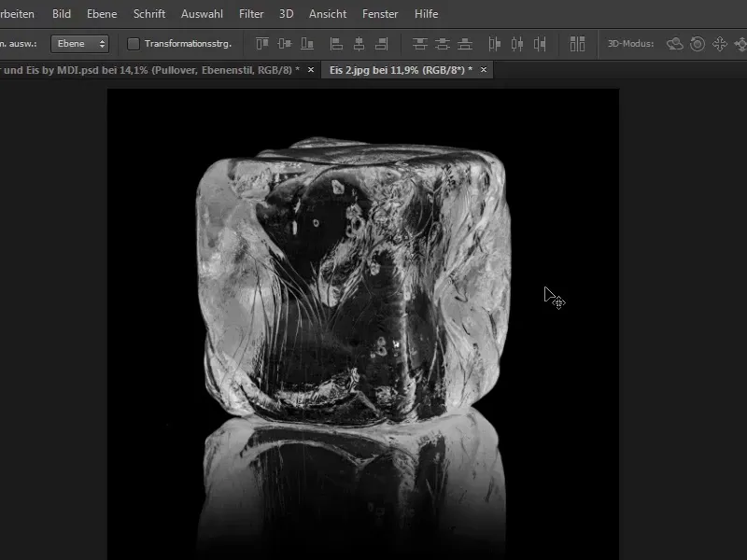Click the distribute left edges icon
Viewport: 747px width, 560px height.
(x=495, y=44)
